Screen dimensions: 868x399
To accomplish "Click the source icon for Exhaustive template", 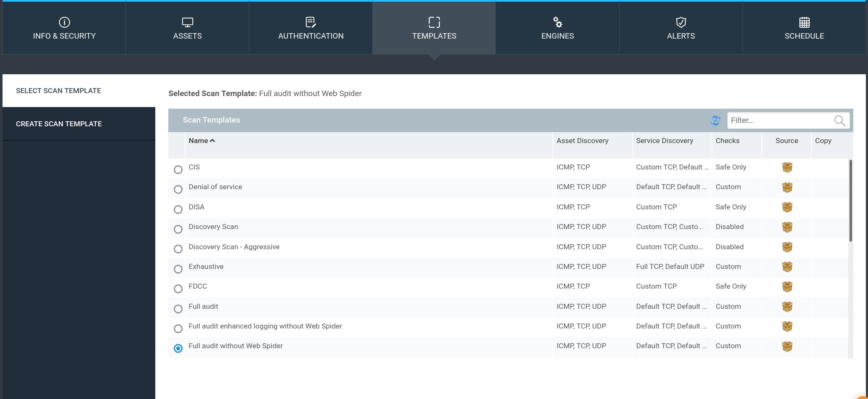I will pos(787,267).
